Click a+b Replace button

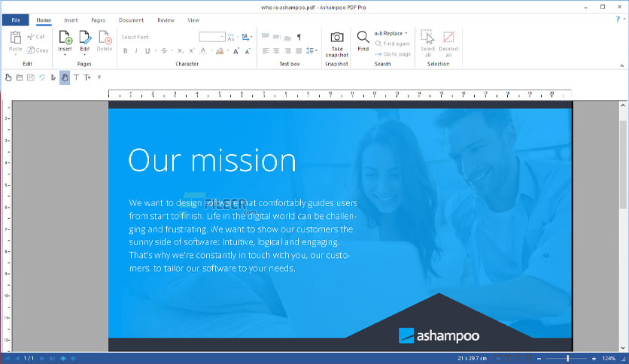pos(388,33)
